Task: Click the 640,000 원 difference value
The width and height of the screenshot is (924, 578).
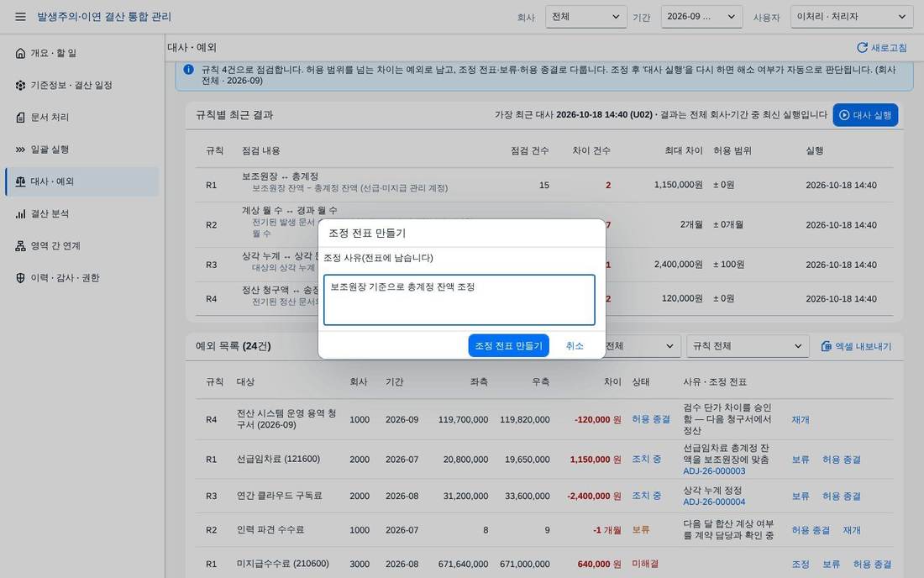Action: (599, 565)
